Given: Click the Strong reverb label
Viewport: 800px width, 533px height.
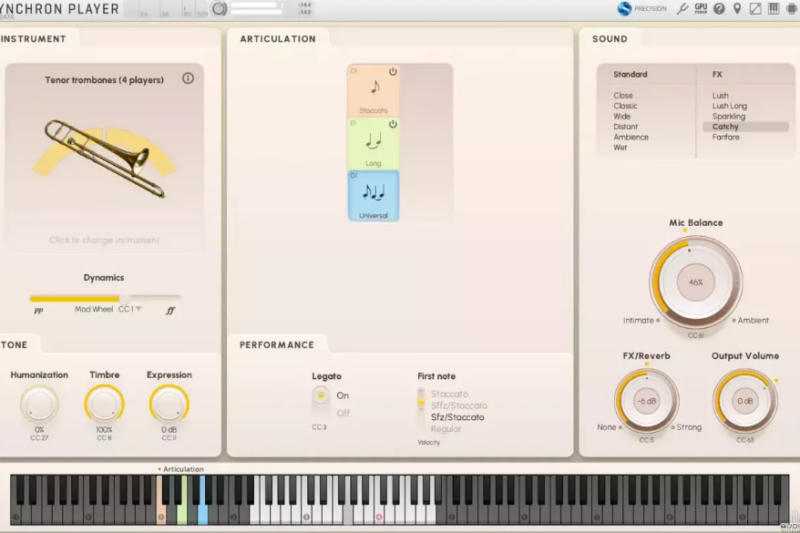Looking at the screenshot, I should point(689,427).
